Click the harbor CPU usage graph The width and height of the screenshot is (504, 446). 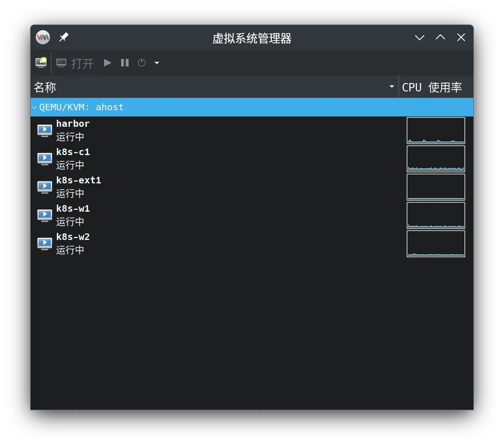(x=436, y=131)
